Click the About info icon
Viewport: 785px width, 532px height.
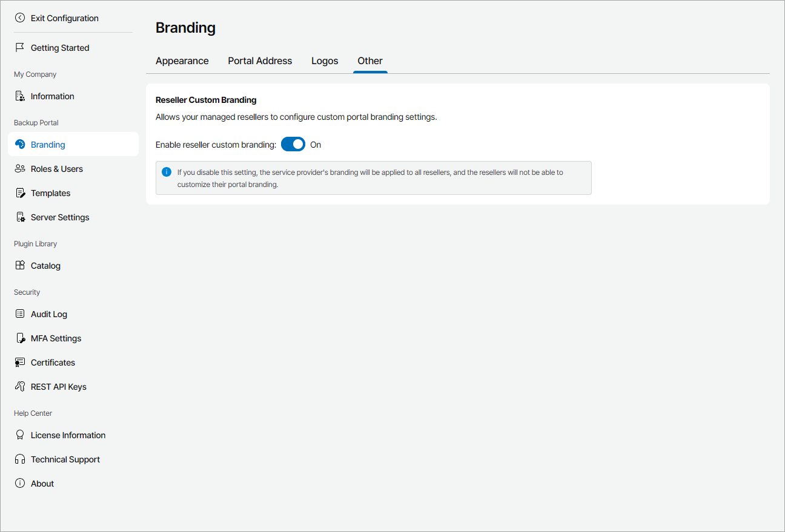tap(20, 483)
